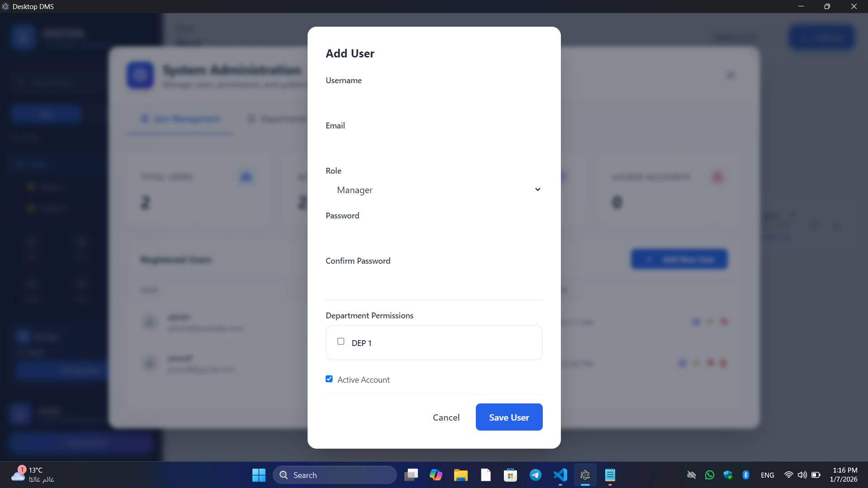Click the Email field label
The image size is (868, 488).
(x=335, y=125)
